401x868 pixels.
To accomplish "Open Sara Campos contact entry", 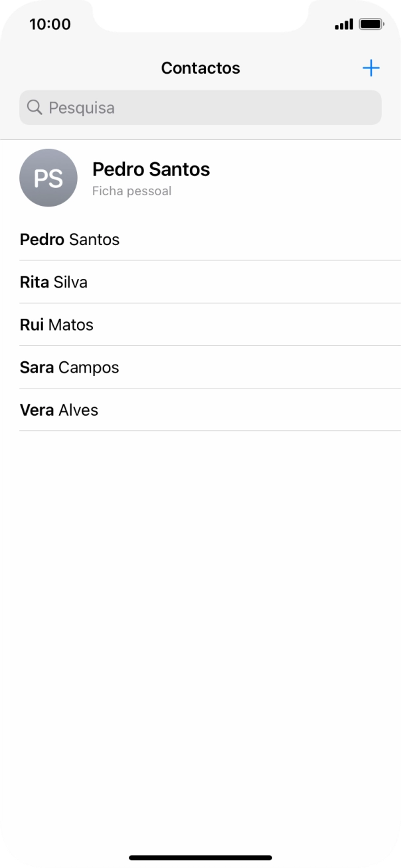I will point(69,367).
